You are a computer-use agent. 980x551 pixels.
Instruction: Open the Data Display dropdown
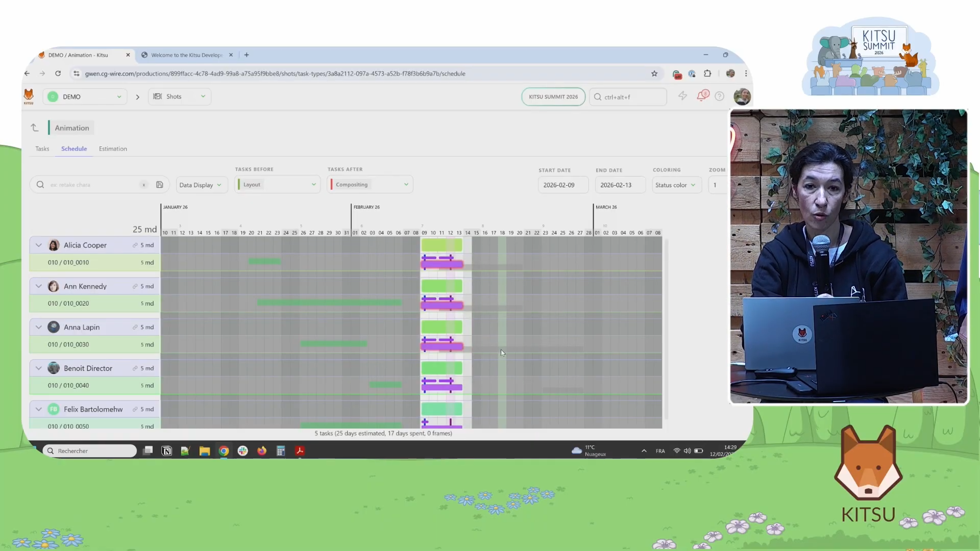click(200, 185)
